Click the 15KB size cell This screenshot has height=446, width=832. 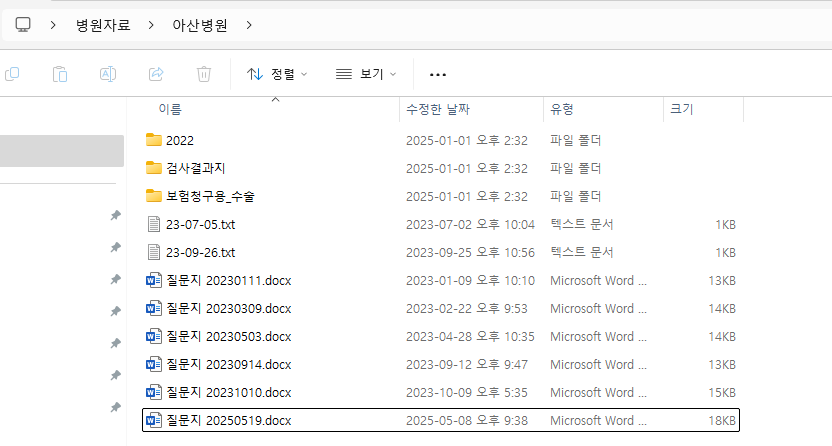point(722,393)
